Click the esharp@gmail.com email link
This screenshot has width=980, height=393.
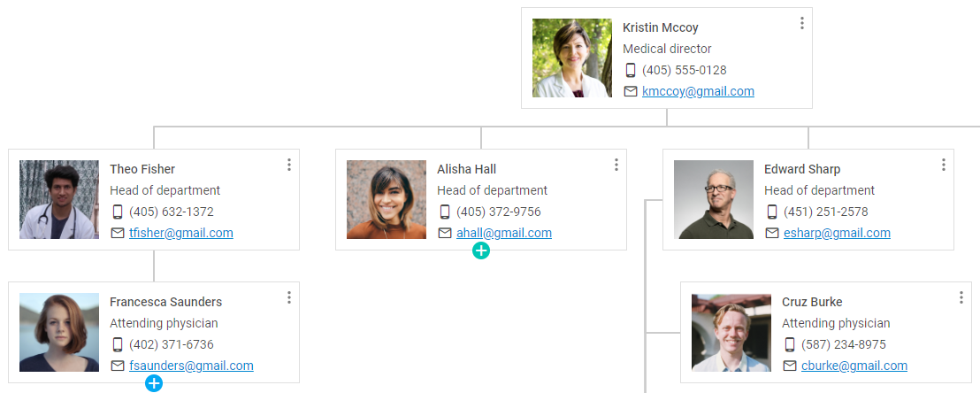pyautogui.click(x=837, y=233)
